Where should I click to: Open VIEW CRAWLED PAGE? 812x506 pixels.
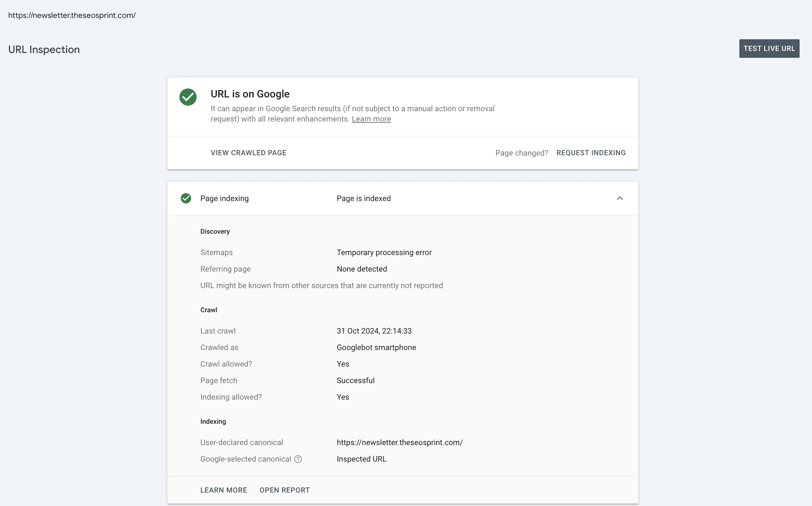click(x=249, y=153)
